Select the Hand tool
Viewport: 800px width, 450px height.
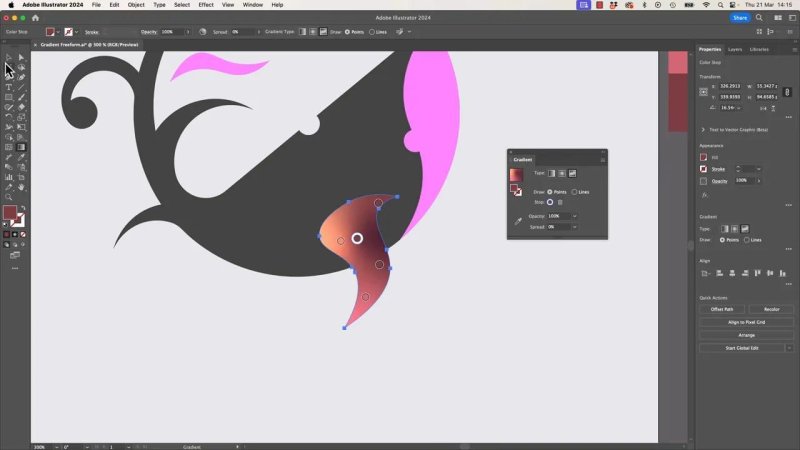21,187
